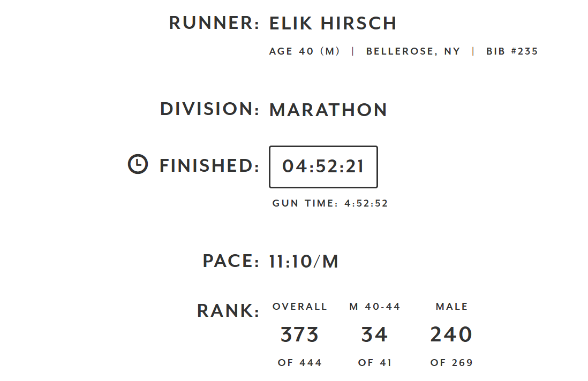Screen dimensions: 588x381
Task: Click the overall rank number 373
Action: (299, 335)
